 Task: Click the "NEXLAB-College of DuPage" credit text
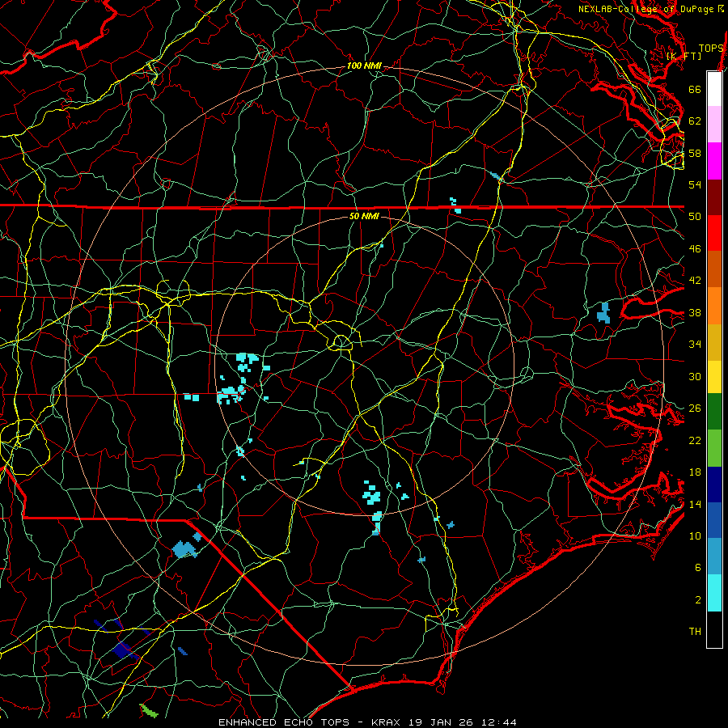point(647,9)
